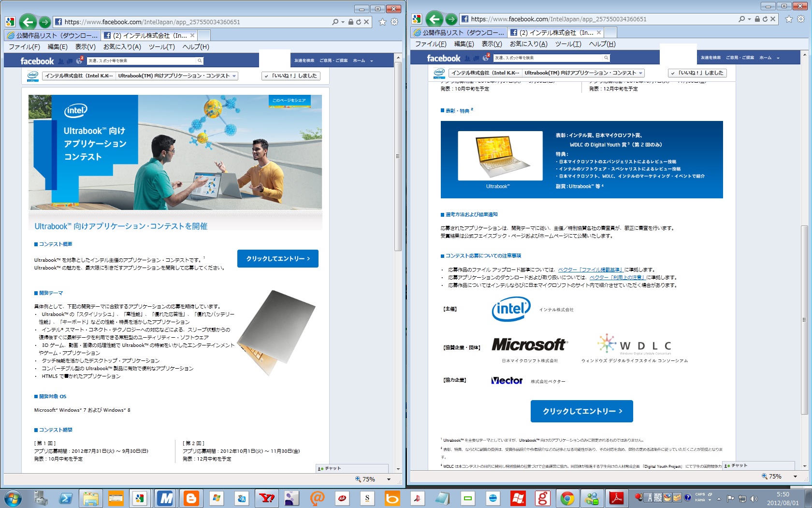
Task: Open address bar dropdown arrow in right window
Action: click(749, 19)
